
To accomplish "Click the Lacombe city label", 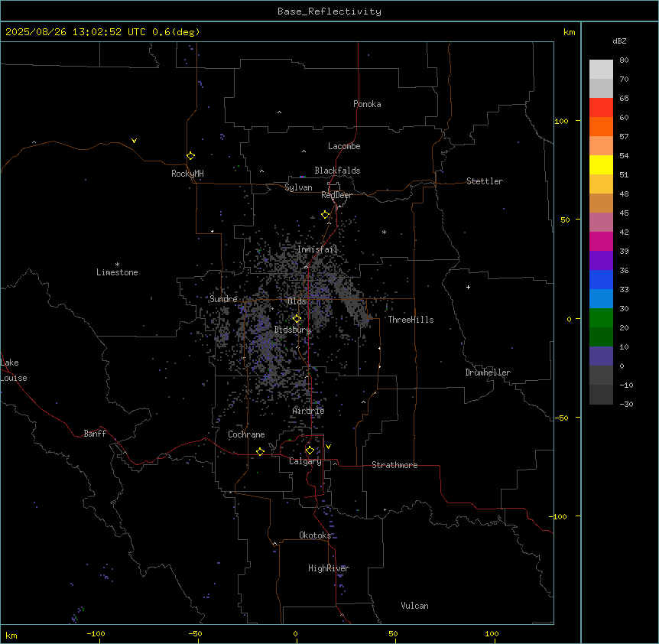I will [344, 146].
